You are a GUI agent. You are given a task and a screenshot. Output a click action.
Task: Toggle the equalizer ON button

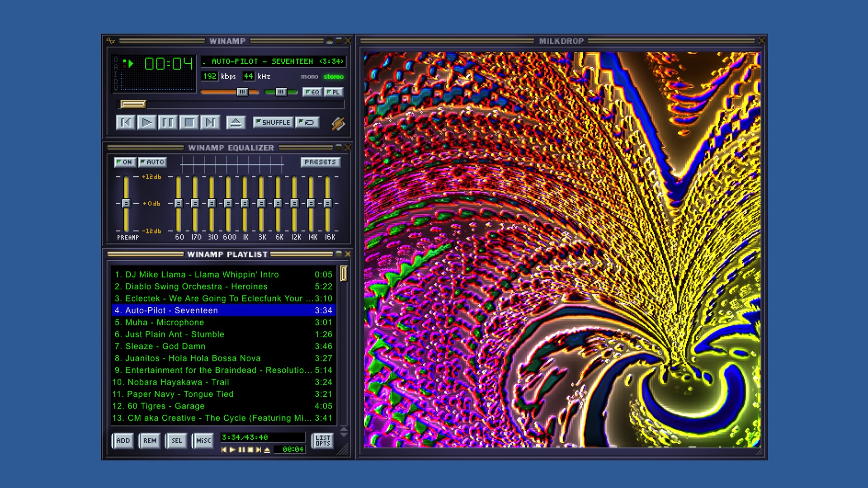[125, 162]
